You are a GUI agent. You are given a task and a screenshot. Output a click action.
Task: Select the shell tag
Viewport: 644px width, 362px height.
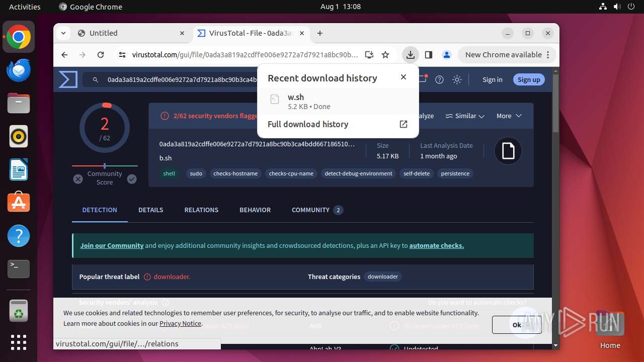(169, 173)
